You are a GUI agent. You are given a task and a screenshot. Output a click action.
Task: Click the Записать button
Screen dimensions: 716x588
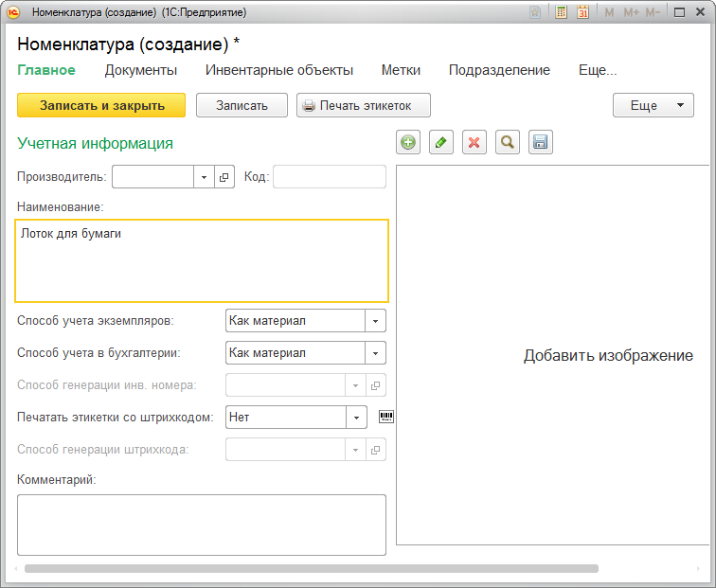click(242, 105)
